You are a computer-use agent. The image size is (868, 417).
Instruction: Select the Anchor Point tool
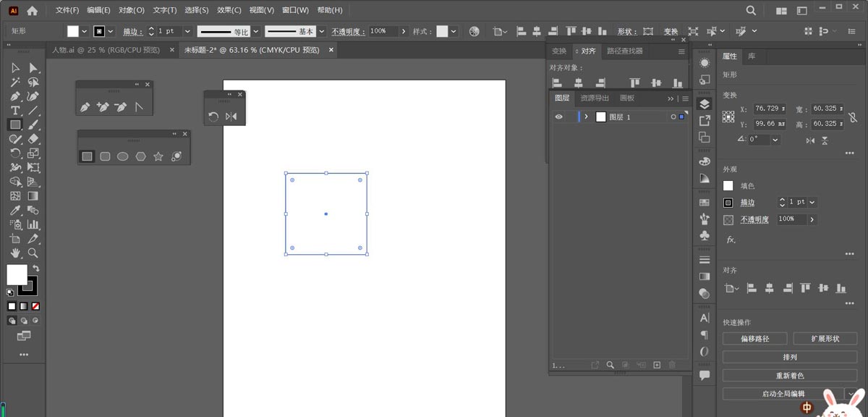[138, 106]
